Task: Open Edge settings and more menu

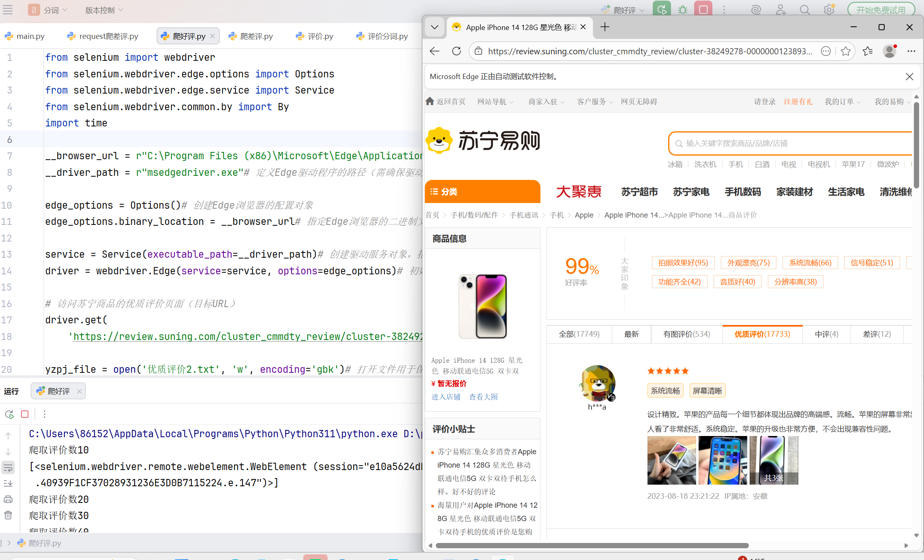Action: [911, 51]
